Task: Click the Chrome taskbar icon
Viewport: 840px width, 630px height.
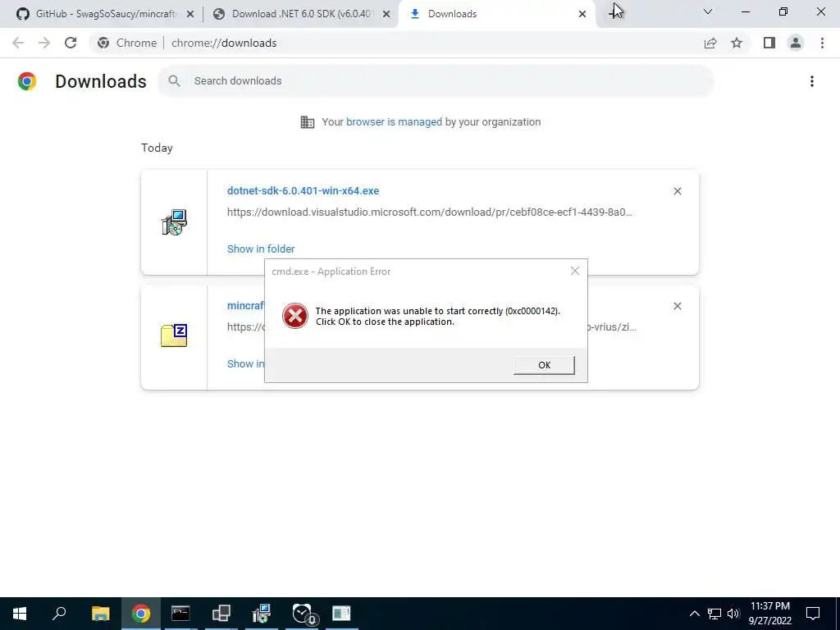Action: pyautogui.click(x=141, y=614)
